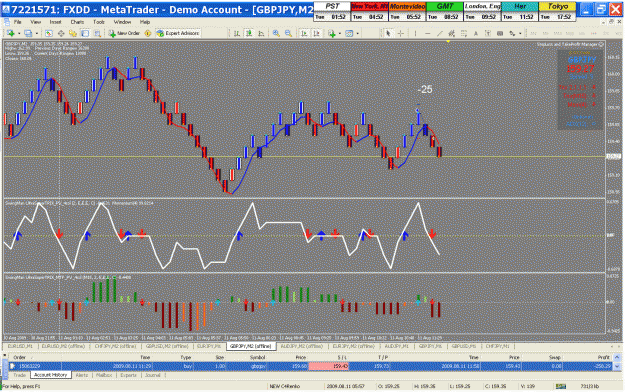Select the equidistant channel tool
Image resolution: width=625 pixels, height=392 pixels.
[x=451, y=33]
